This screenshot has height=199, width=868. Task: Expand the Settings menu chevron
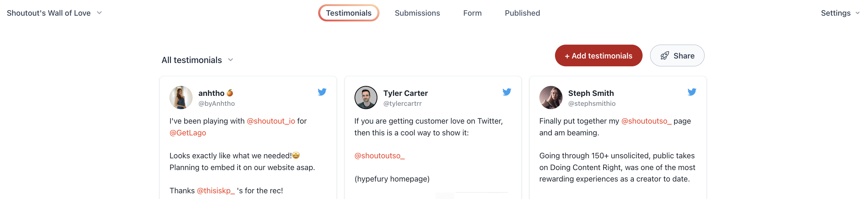click(857, 13)
